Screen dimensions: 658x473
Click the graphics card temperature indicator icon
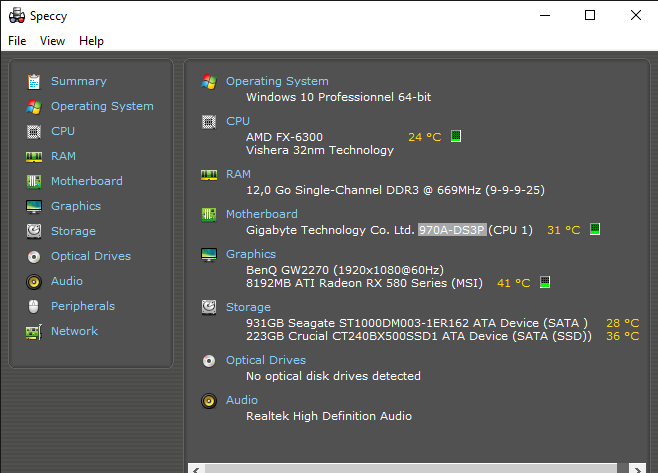545,283
